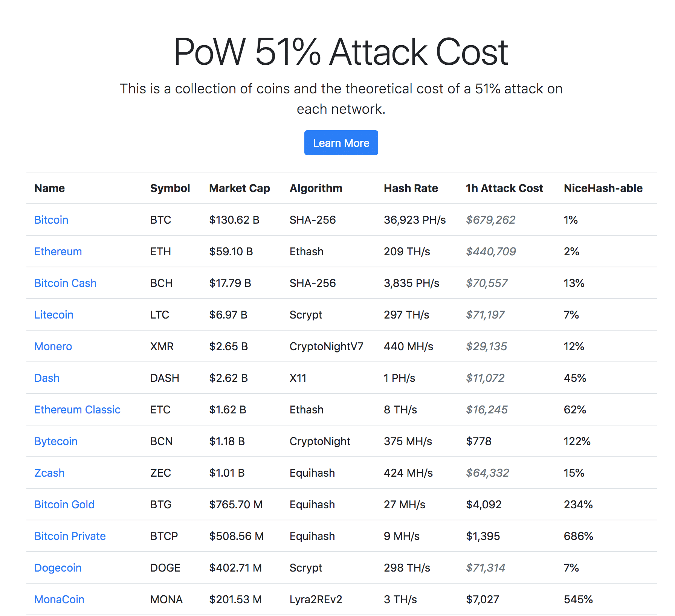
Task: Open the Bitcoin Private link
Action: click(x=70, y=536)
